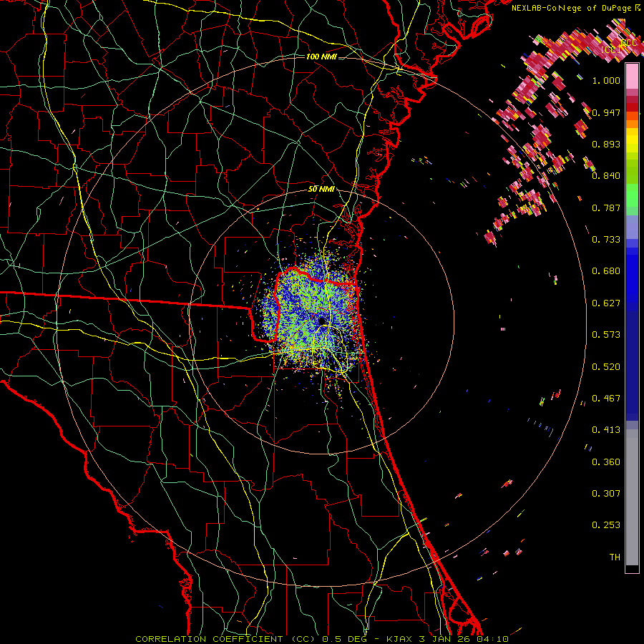Pick the light pink band atop the color bar

[x=632, y=77]
